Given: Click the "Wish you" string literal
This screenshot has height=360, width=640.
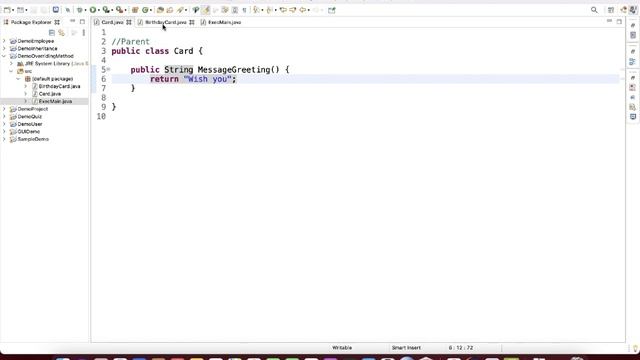Looking at the screenshot, I should [208, 79].
